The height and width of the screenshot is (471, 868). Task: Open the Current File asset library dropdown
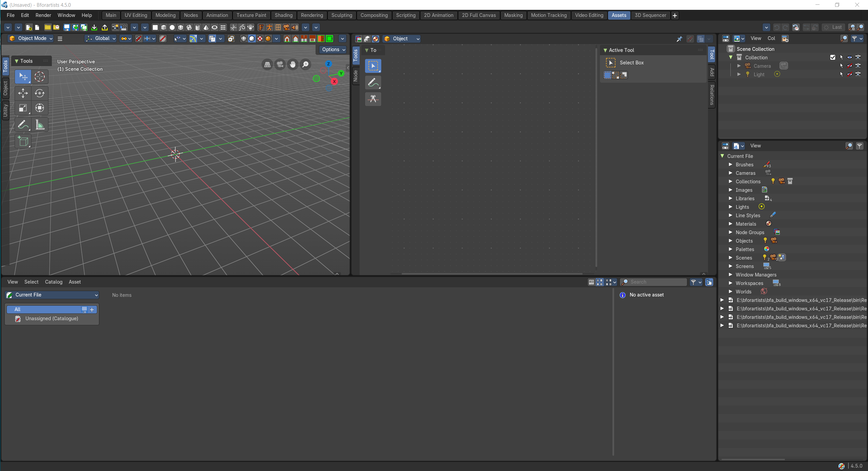click(x=52, y=295)
